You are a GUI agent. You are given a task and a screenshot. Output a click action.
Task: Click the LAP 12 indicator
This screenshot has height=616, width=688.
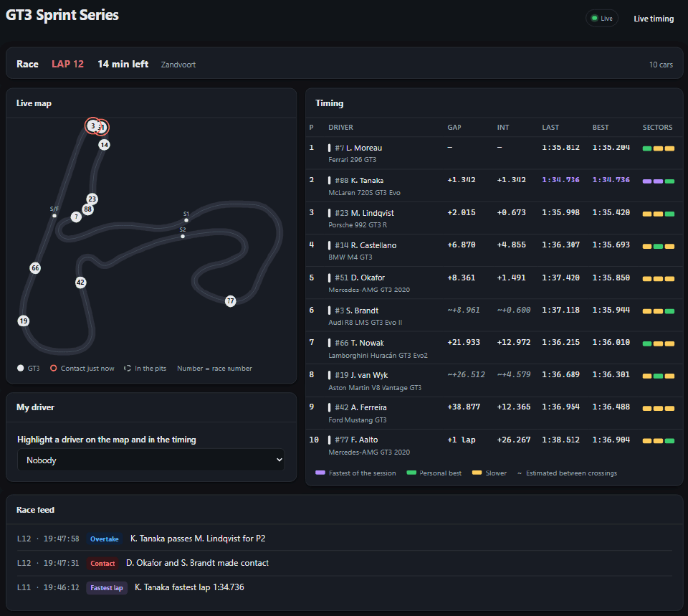click(x=67, y=64)
